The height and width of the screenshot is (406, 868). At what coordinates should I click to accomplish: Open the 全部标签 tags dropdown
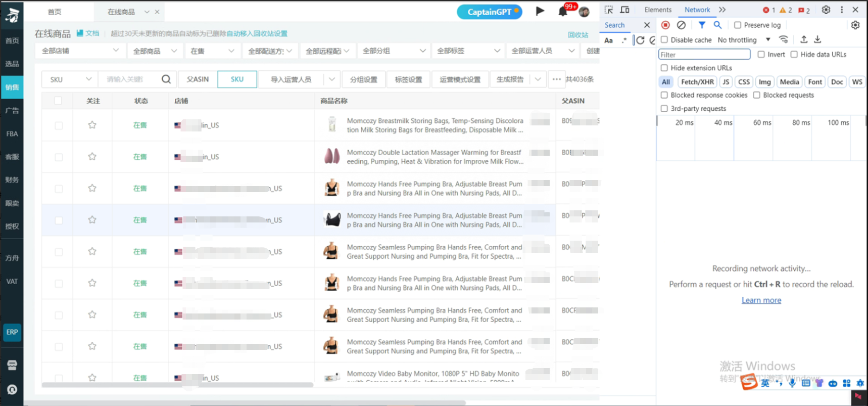468,51
